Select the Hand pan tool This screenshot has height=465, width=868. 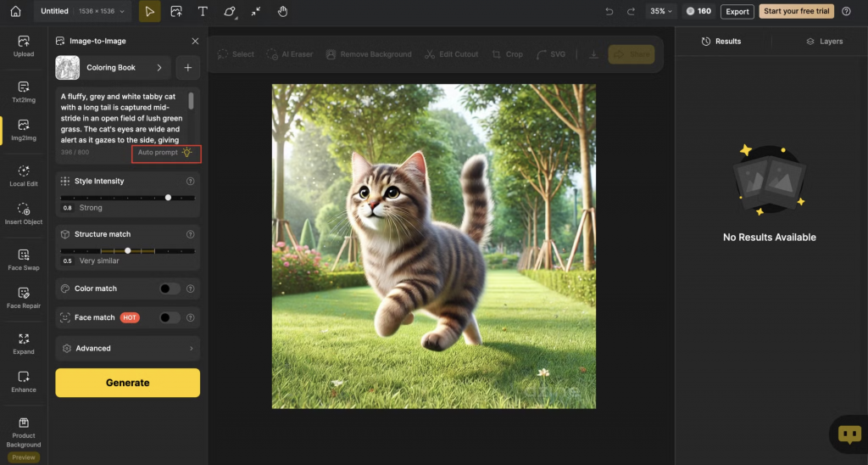[282, 11]
